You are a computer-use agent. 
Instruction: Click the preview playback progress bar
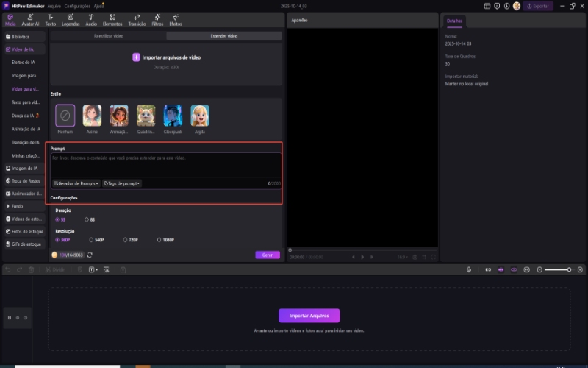[363, 250]
